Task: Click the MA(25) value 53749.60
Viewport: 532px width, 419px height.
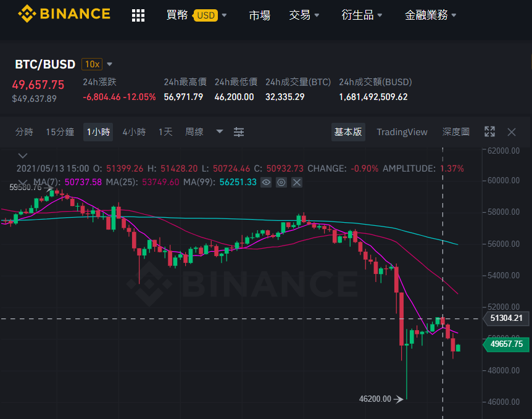Action: click(x=160, y=182)
